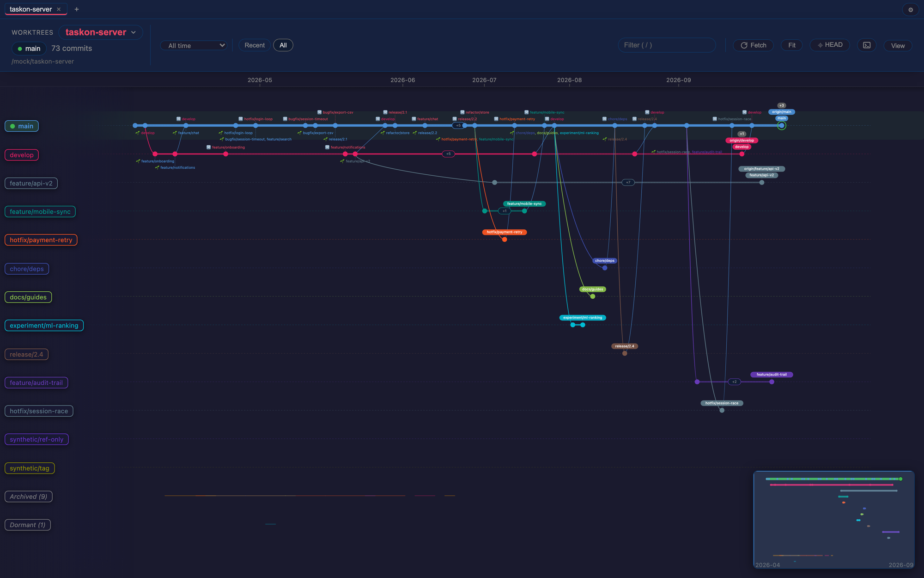
Task: Fetch remote changes
Action: (754, 45)
